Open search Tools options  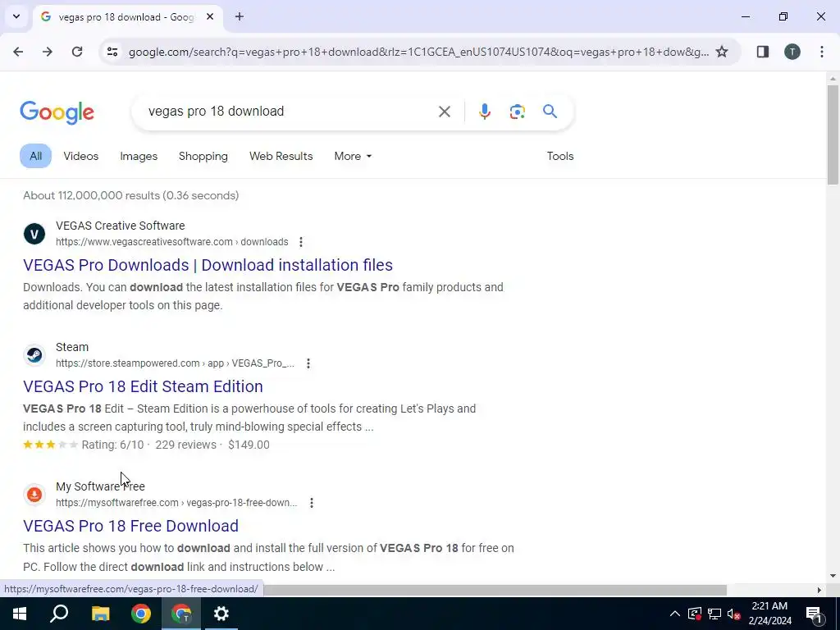pos(560,156)
